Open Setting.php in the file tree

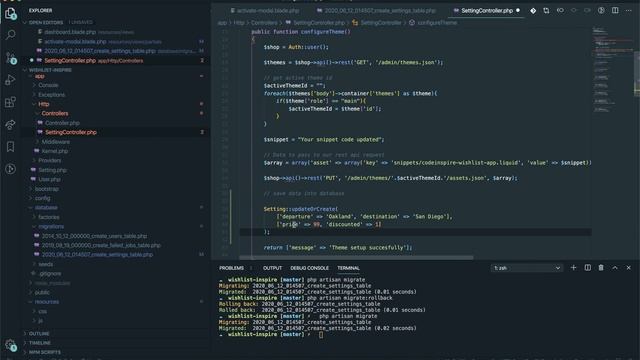(x=52, y=170)
